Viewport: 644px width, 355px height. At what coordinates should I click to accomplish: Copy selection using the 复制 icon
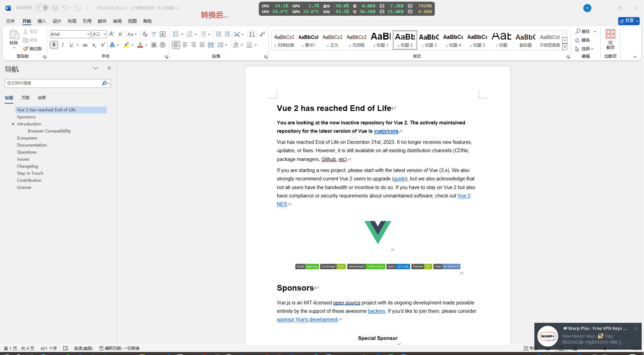[31, 40]
